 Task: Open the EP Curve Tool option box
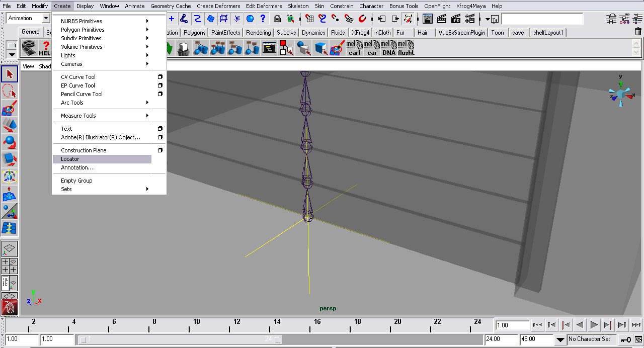(160, 85)
